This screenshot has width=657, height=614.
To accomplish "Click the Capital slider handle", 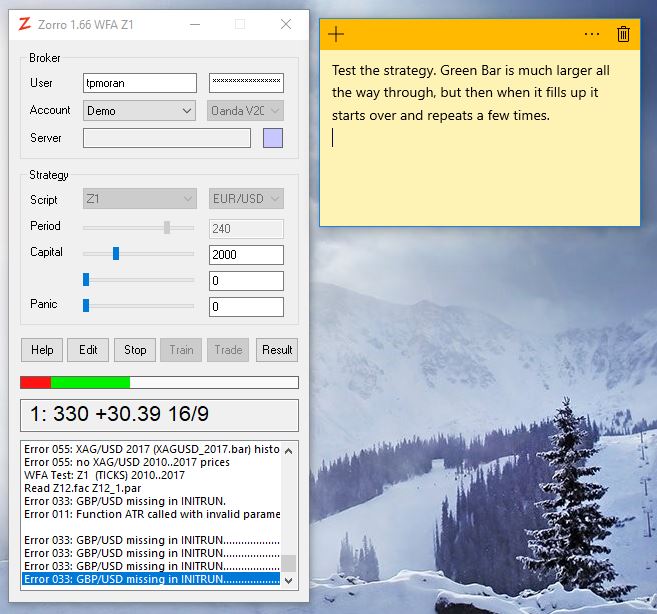I will tap(116, 253).
